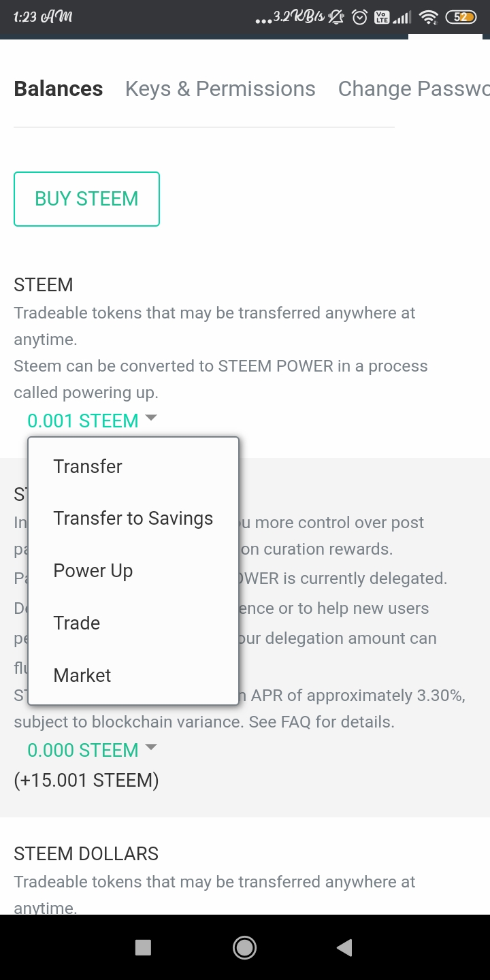Select Transfer from the dropdown menu
The image size is (490, 980).
point(88,466)
